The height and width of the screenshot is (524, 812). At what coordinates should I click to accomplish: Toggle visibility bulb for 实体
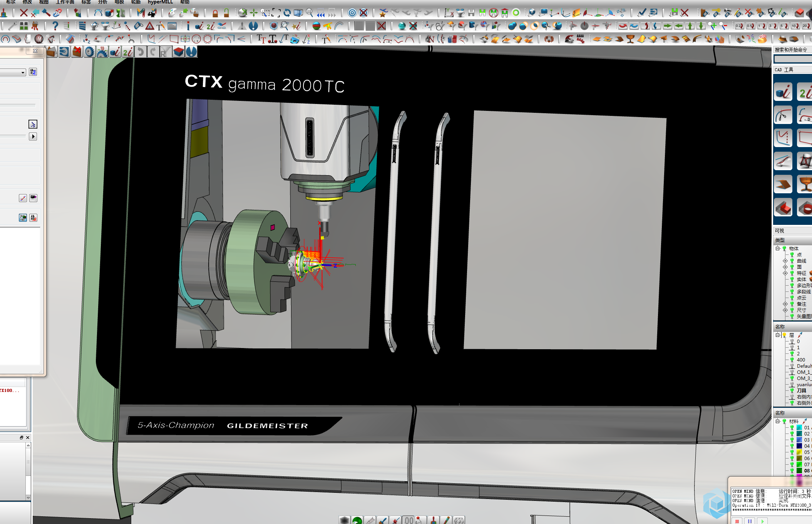pos(792,279)
